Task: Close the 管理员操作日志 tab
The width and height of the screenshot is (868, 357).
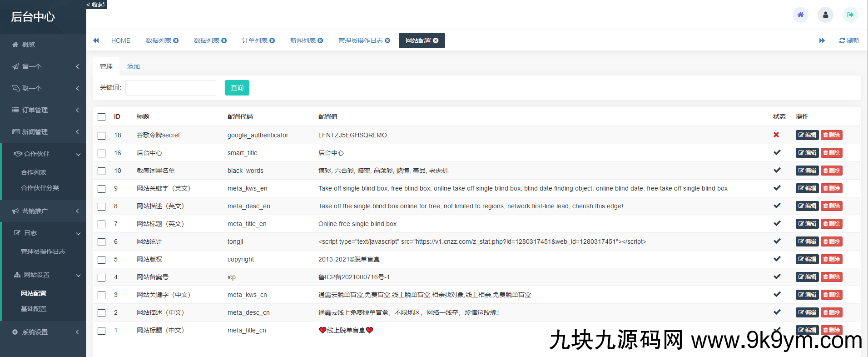Action: tap(387, 40)
